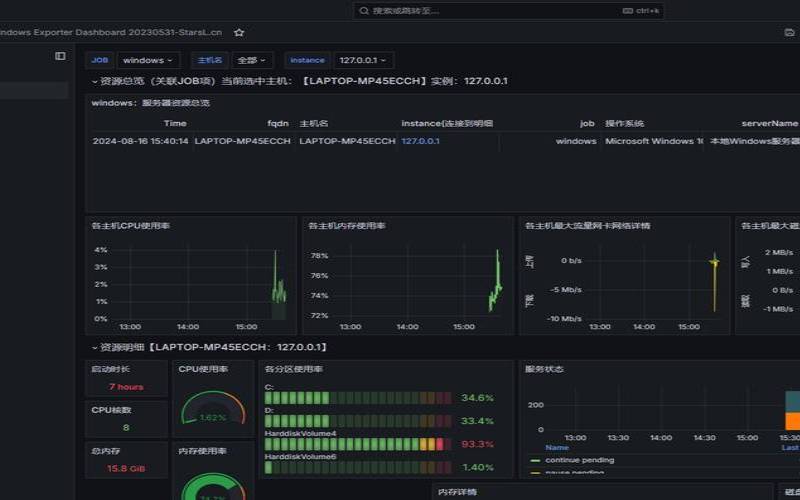Click the search magnifier icon
This screenshot has height=500, width=800.
coord(365,10)
